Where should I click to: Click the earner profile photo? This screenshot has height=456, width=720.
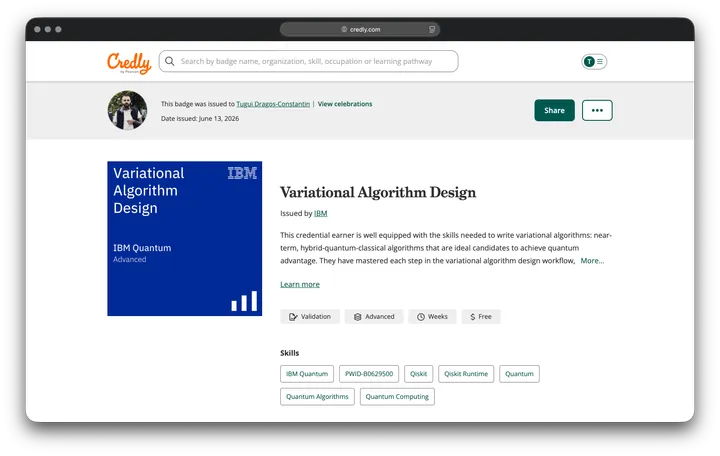[127, 110]
